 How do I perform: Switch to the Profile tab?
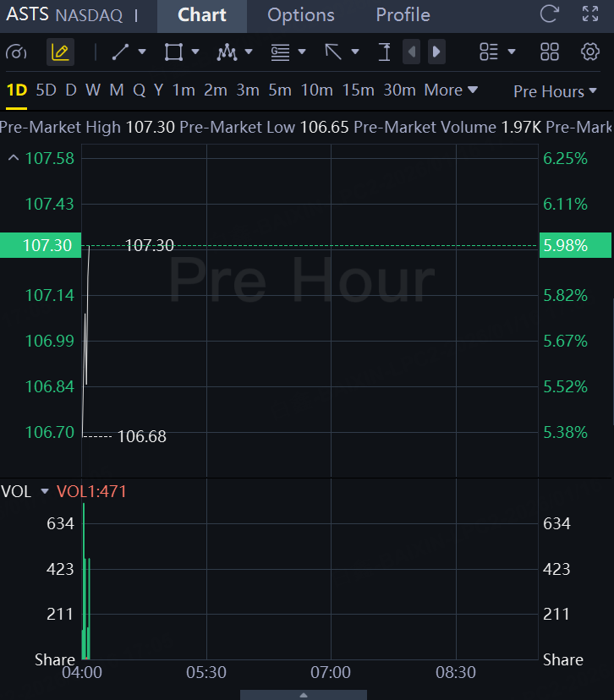pos(403,15)
